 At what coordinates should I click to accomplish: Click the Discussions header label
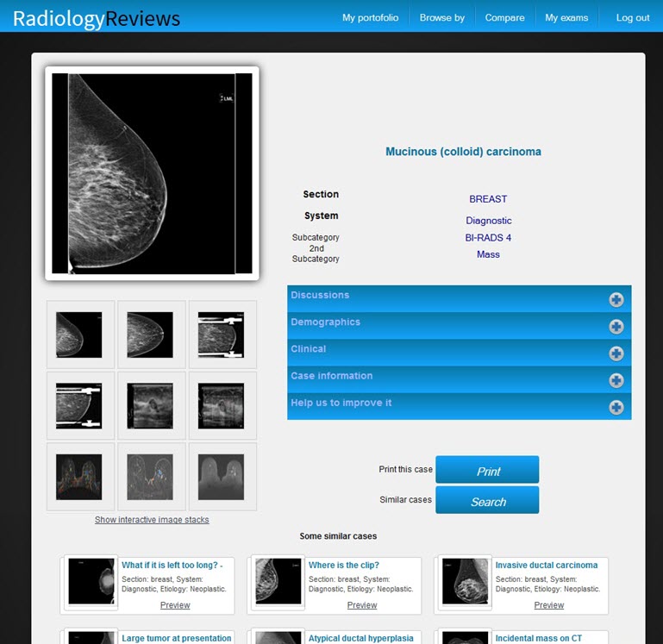tap(320, 295)
